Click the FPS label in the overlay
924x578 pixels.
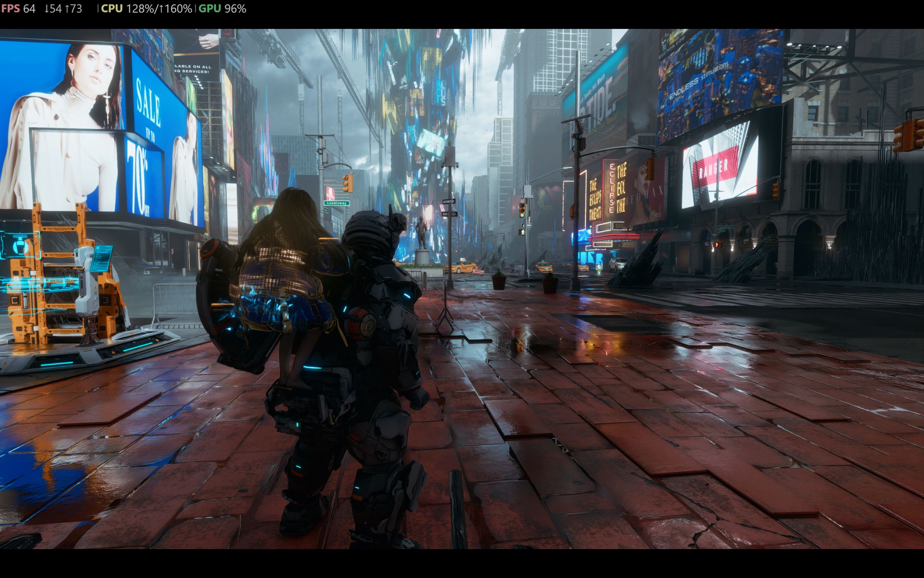[10, 9]
